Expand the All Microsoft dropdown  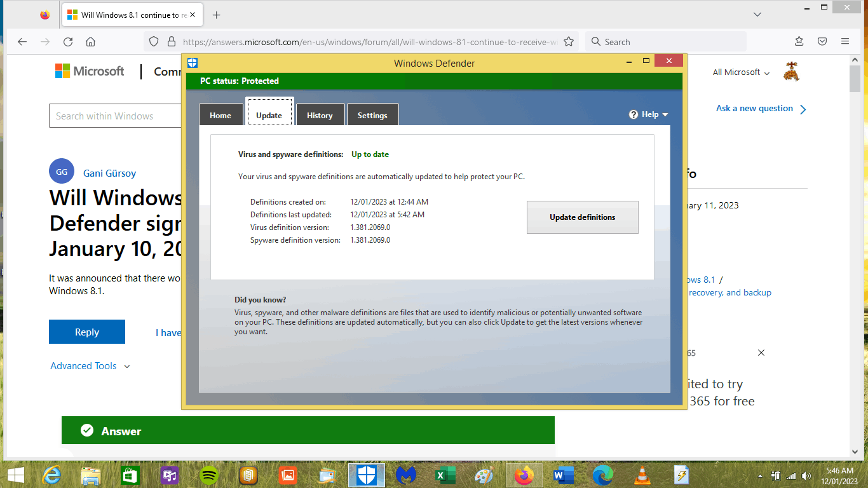[x=741, y=72]
